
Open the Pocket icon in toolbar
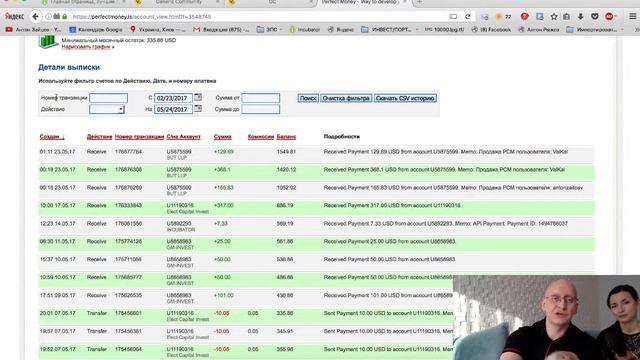pyautogui.click(x=595, y=17)
